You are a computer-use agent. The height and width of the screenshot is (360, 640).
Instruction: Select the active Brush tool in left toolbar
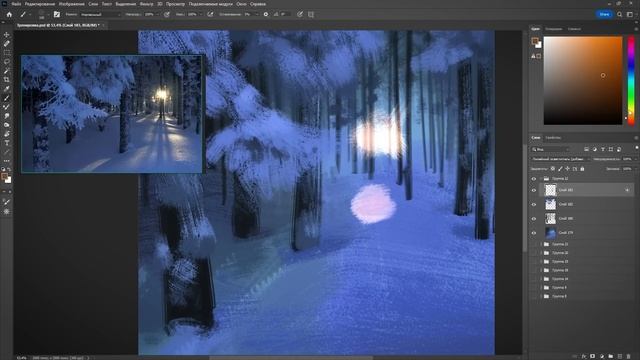pyautogui.click(x=7, y=98)
